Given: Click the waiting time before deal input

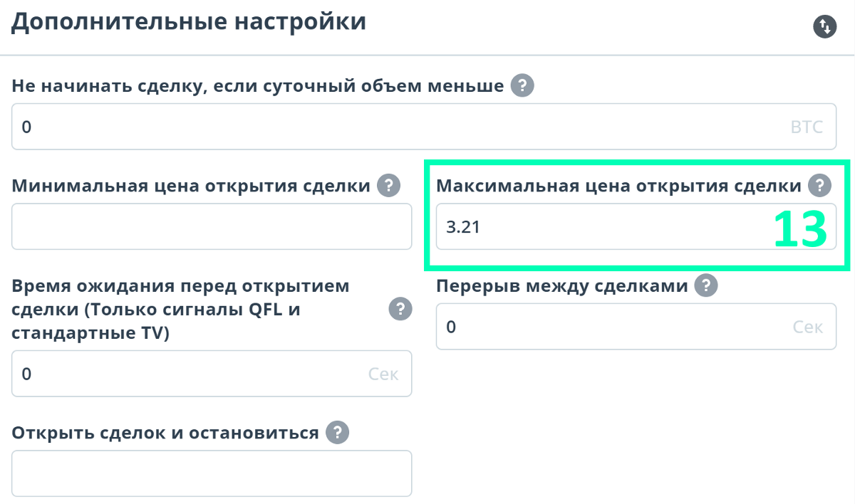Looking at the screenshot, I should click(185, 374).
